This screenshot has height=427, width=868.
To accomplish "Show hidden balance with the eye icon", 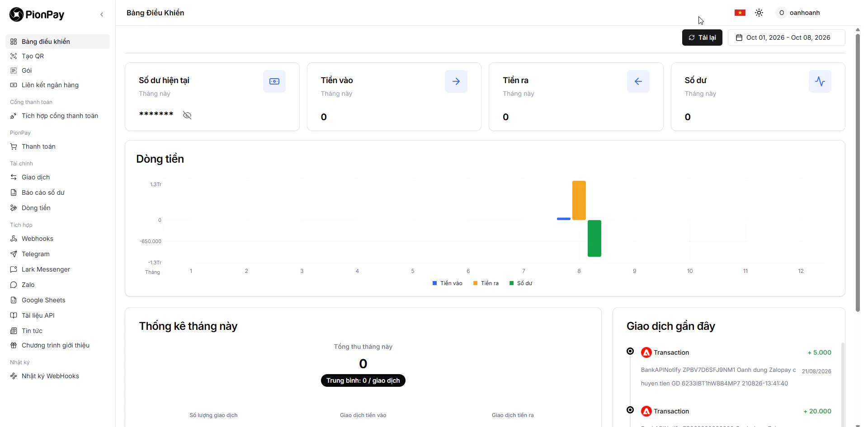I will coord(187,115).
